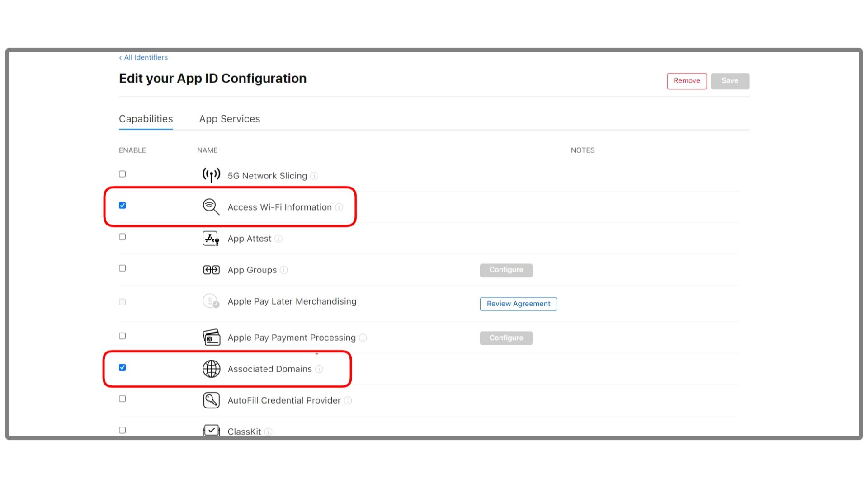The height and width of the screenshot is (488, 868).
Task: Open the Access Wi-Fi Information info tooltip
Action: [x=340, y=207]
